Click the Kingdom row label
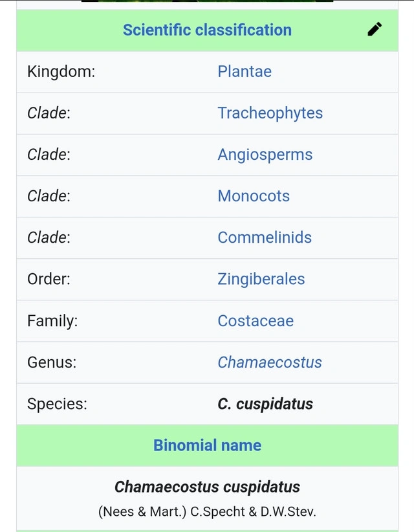414x532 pixels. pyautogui.click(x=61, y=71)
